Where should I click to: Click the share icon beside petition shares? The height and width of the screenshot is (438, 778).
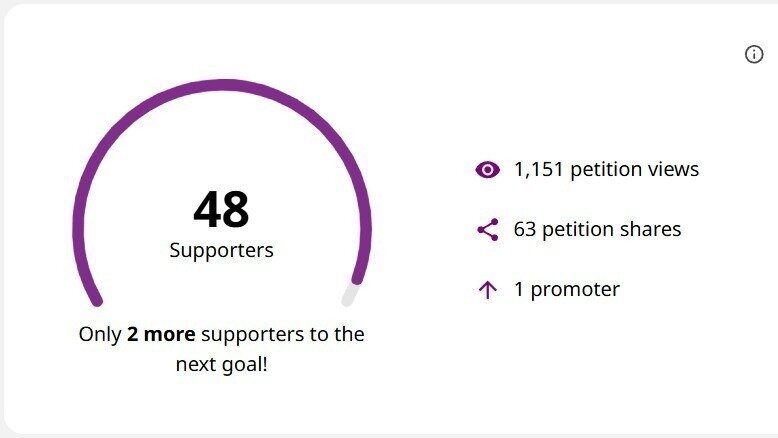coord(487,230)
